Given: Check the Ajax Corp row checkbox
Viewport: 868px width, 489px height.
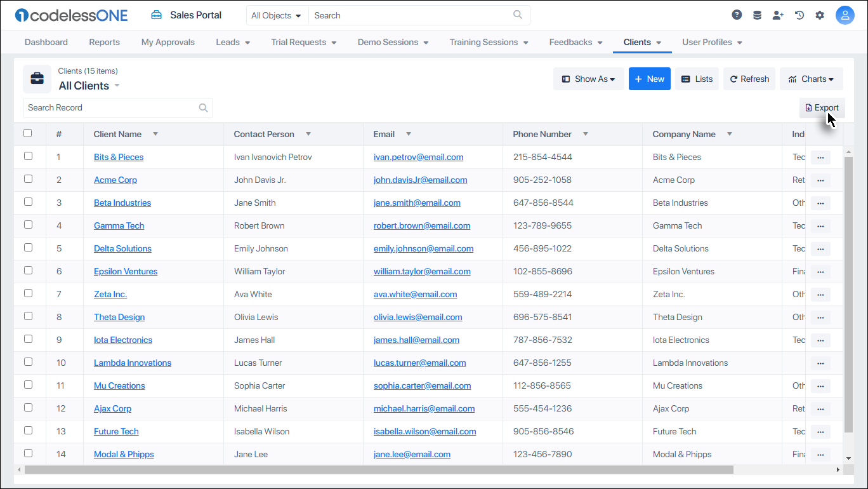Looking at the screenshot, I should (28, 408).
